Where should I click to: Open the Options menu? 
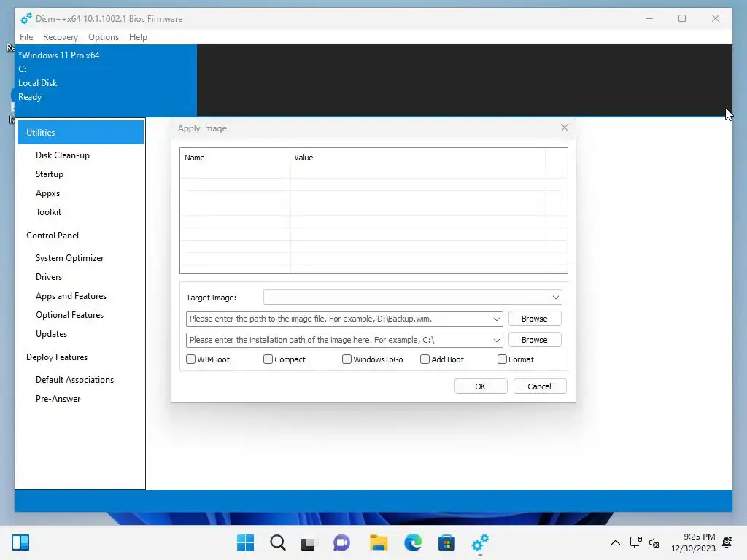(x=104, y=37)
